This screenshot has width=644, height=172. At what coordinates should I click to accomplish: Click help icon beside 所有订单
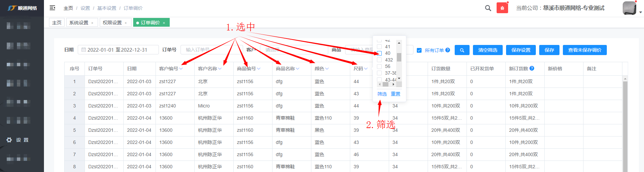[x=448, y=50]
